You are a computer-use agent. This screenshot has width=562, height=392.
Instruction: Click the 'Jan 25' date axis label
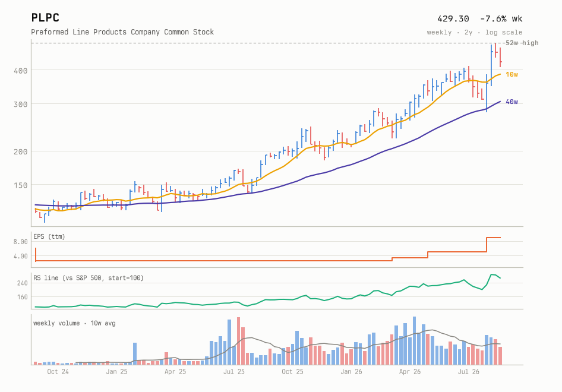pyautogui.click(x=116, y=372)
